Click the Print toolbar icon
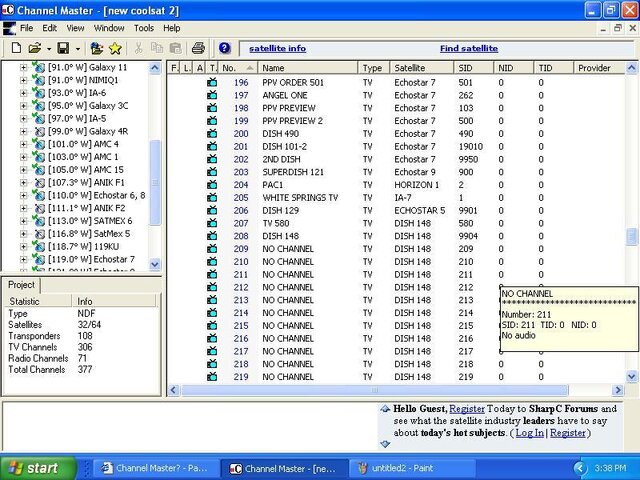640x480 pixels. tap(198, 48)
